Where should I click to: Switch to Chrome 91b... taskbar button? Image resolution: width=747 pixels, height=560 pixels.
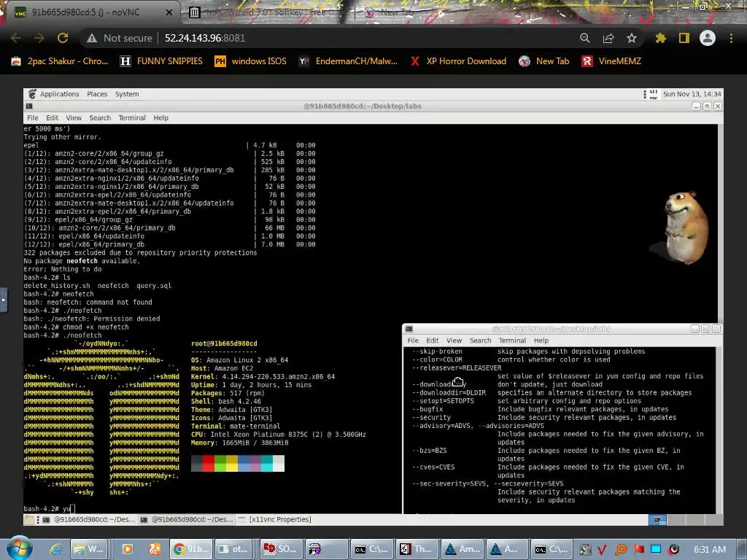click(191, 549)
